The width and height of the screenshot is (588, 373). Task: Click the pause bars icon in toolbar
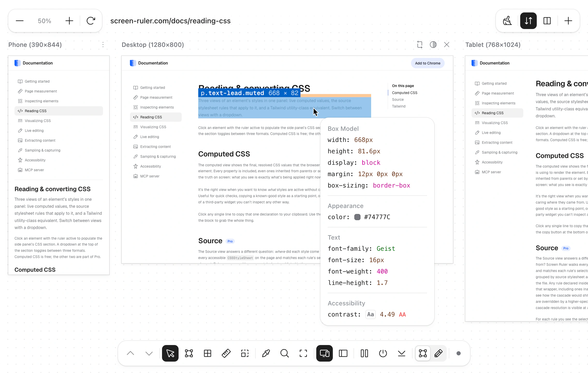(x=364, y=353)
